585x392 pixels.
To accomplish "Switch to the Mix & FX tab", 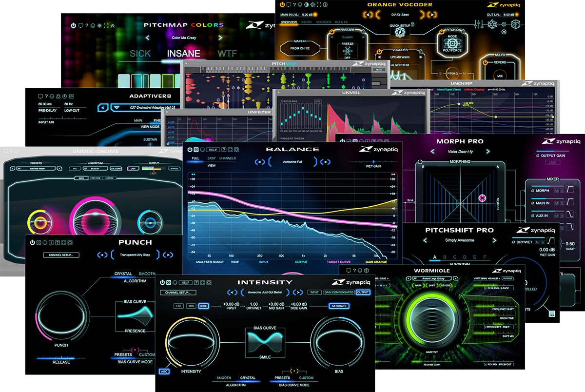I will tap(341, 22).
